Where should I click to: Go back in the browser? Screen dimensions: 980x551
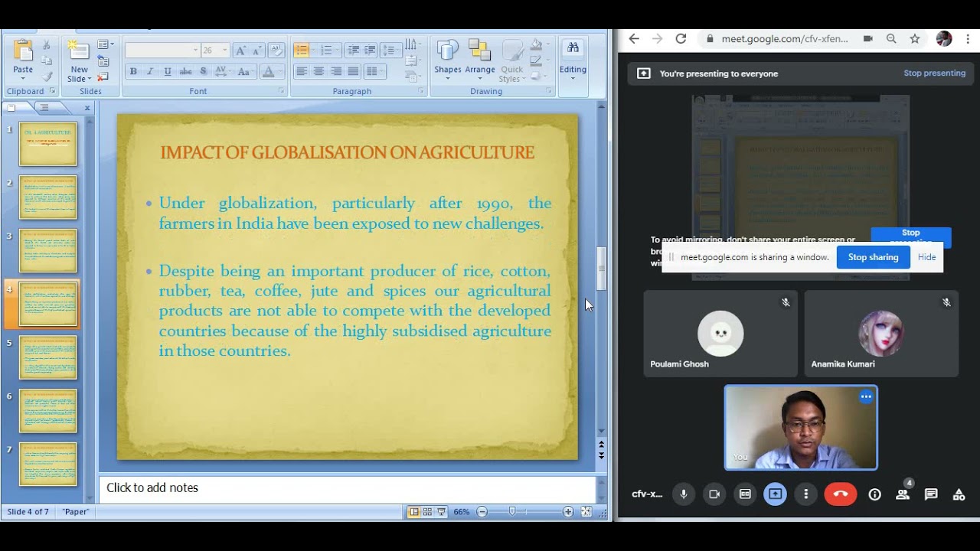[634, 38]
